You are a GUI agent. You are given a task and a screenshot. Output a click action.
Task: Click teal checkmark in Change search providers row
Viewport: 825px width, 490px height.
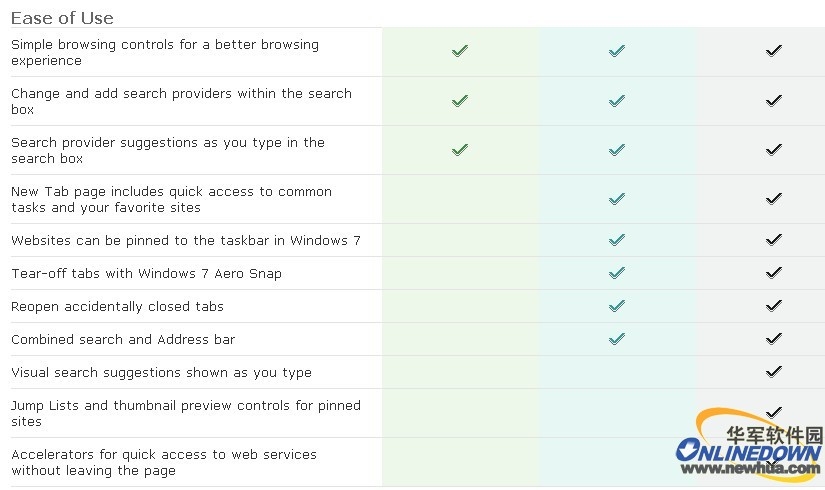617,101
